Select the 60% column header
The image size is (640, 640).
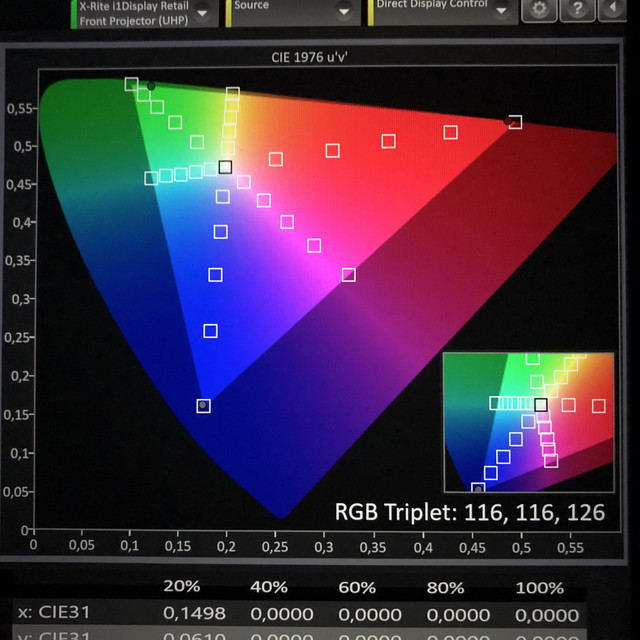[357, 588]
